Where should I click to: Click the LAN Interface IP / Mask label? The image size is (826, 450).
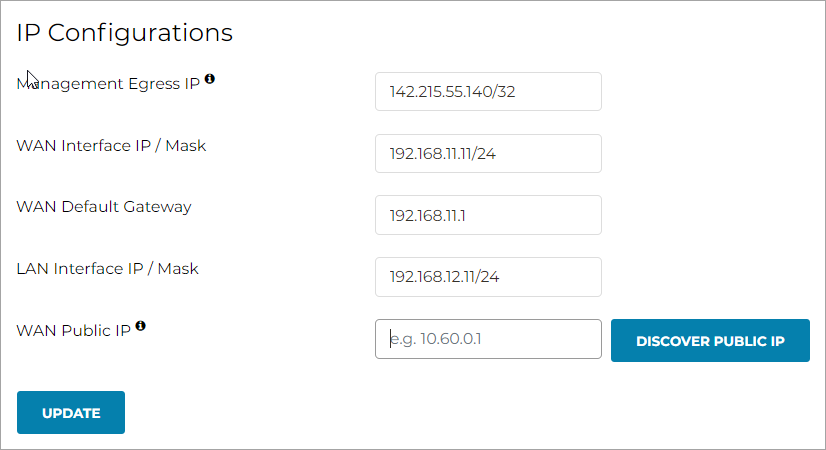(108, 269)
